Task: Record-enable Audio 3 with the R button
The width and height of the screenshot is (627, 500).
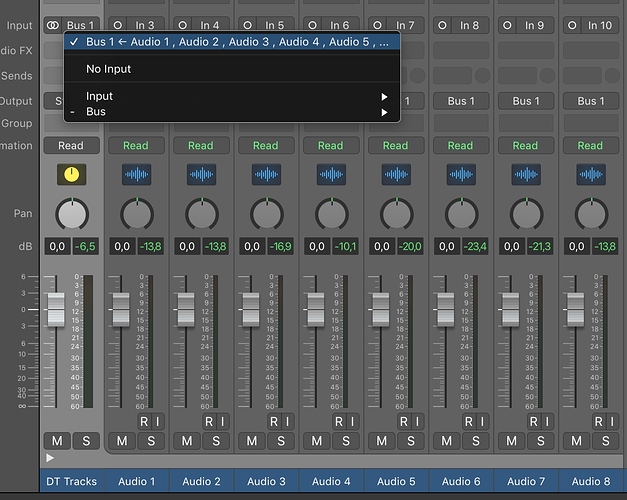Action: coord(273,422)
